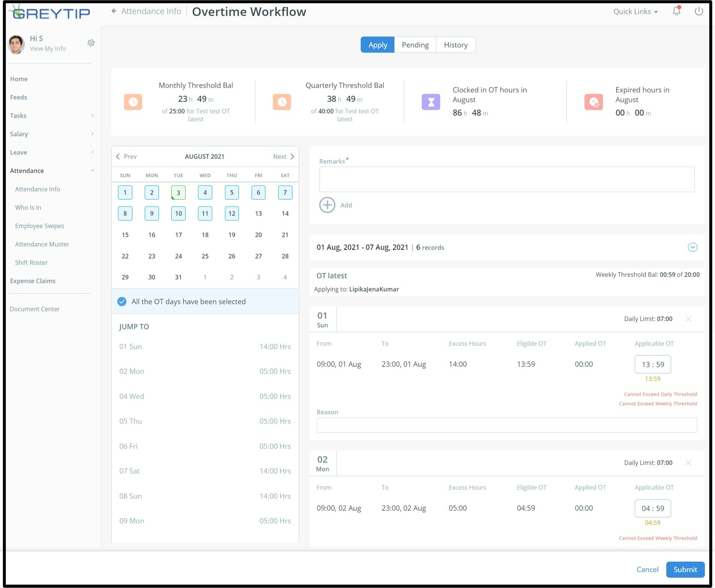The height and width of the screenshot is (588, 715).
Task: Open Attendance Info in the sidebar
Action: pos(37,189)
